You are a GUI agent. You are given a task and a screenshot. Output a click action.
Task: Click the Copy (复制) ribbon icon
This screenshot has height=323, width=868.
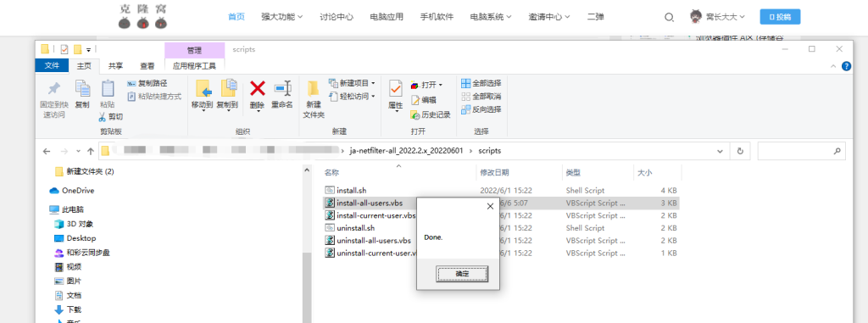[x=82, y=89]
